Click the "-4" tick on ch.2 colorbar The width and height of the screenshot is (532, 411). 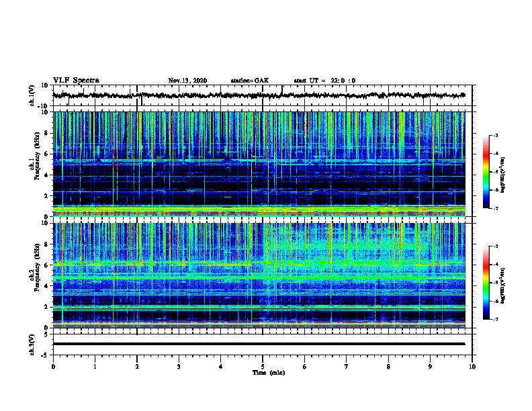point(496,265)
